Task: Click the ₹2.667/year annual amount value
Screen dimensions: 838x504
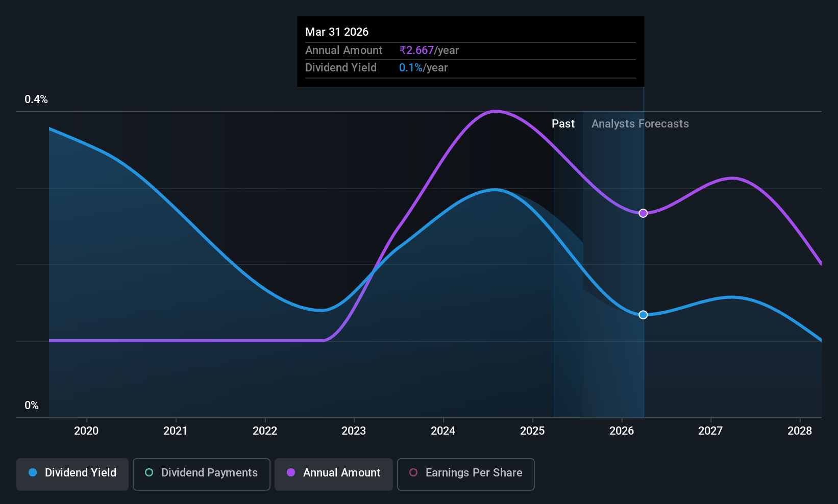Action: tap(429, 51)
